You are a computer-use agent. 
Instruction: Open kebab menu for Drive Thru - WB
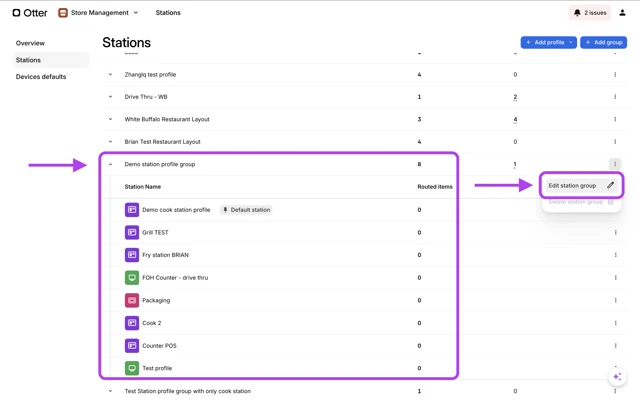click(x=615, y=97)
